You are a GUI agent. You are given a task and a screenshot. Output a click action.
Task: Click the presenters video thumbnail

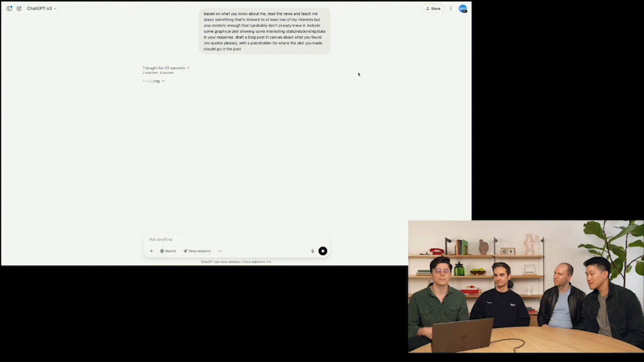pyautogui.click(x=526, y=286)
